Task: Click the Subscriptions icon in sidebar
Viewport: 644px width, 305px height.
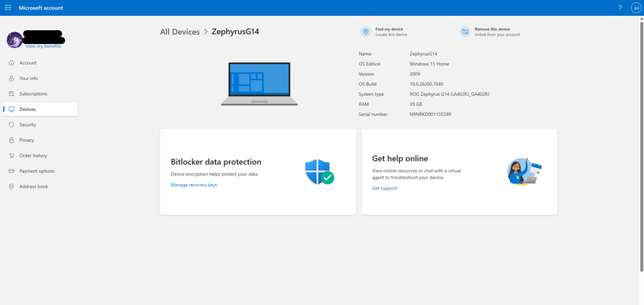Action: click(x=11, y=94)
